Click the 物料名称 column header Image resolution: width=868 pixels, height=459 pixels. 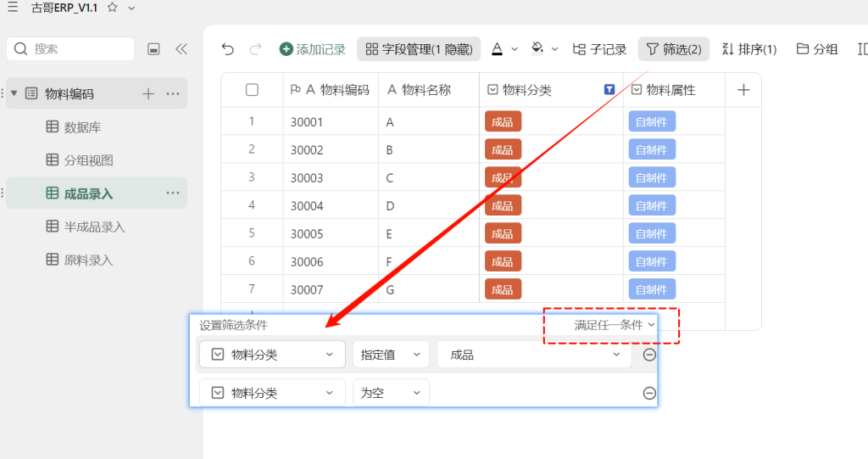pos(429,90)
